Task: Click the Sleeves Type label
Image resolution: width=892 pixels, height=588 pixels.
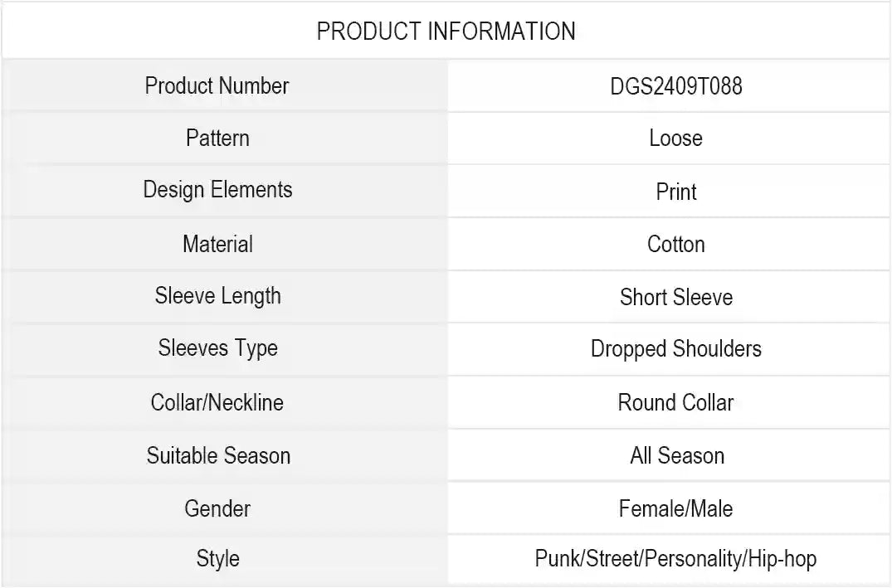Action: (217, 348)
